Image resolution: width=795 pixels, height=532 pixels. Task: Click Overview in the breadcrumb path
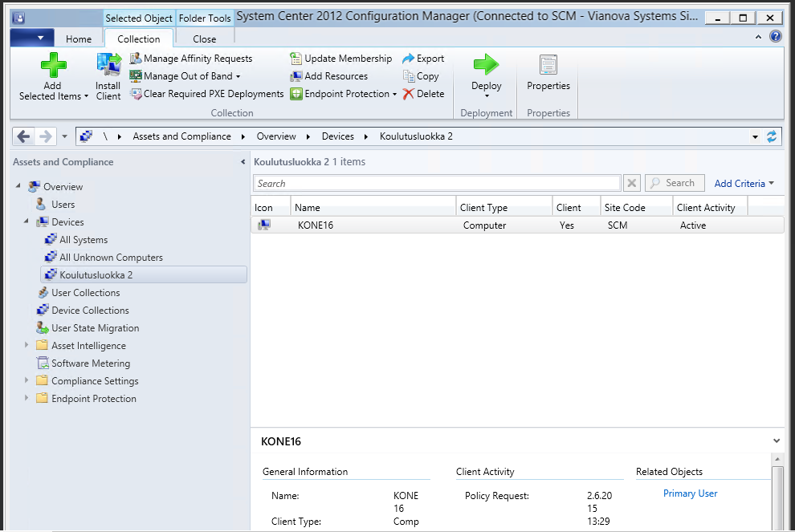click(x=275, y=136)
